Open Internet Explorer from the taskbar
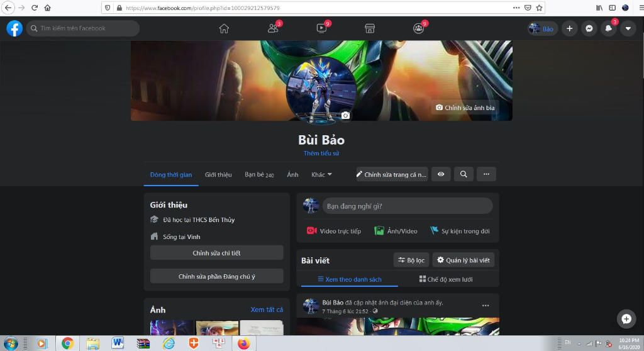The image size is (644, 351). [x=169, y=343]
